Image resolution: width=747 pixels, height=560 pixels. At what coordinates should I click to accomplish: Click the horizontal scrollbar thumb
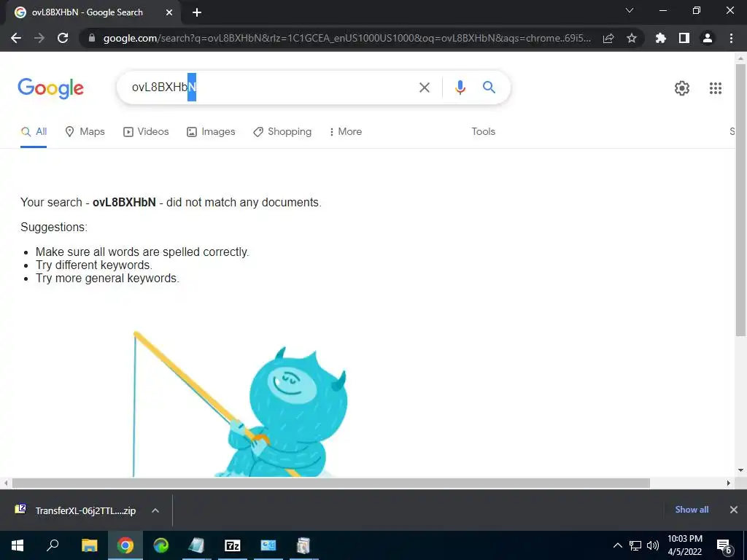(331, 483)
